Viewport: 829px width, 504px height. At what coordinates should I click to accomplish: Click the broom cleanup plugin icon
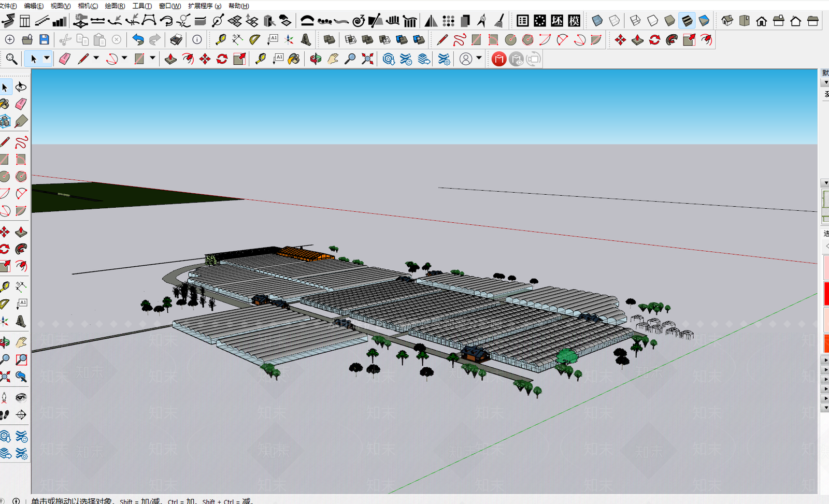499,21
